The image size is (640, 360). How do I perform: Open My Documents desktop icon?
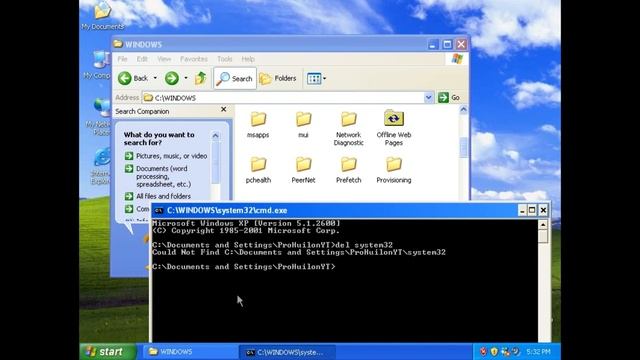point(102,16)
